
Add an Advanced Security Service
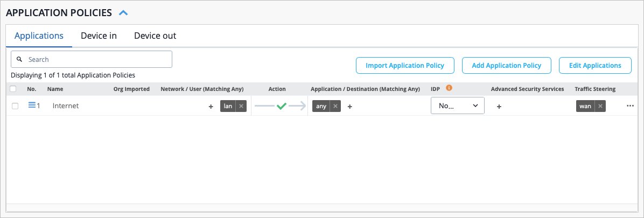click(x=499, y=107)
